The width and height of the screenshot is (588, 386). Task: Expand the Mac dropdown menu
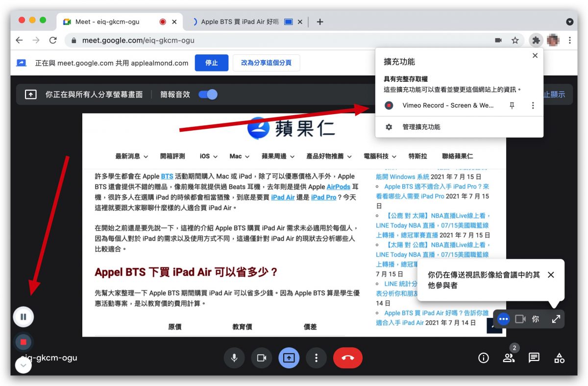240,156
